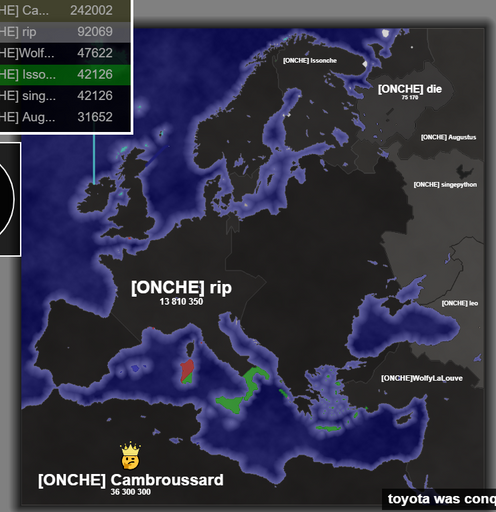Click the crowned thinking emoji above Cambroussard
The height and width of the screenshot is (512, 496).
130,455
